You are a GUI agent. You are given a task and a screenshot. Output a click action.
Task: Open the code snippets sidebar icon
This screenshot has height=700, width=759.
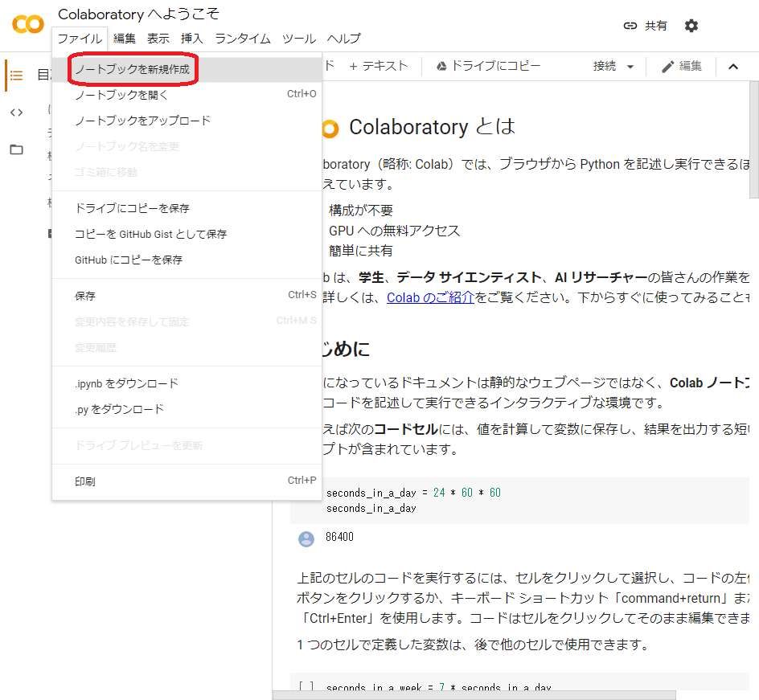(x=16, y=113)
